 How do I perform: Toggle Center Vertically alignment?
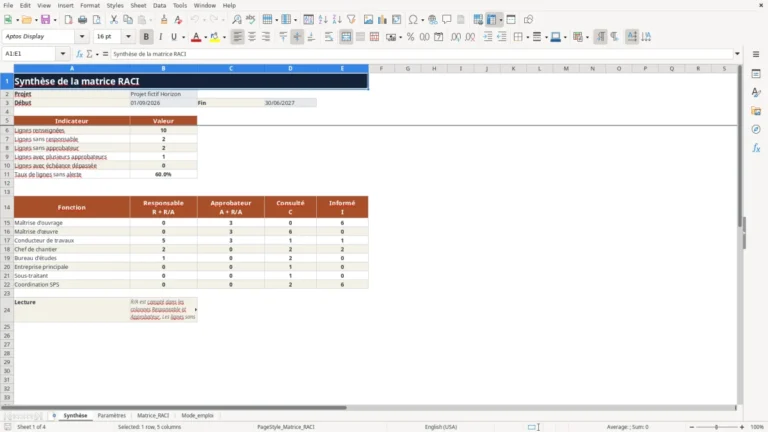tap(297, 37)
